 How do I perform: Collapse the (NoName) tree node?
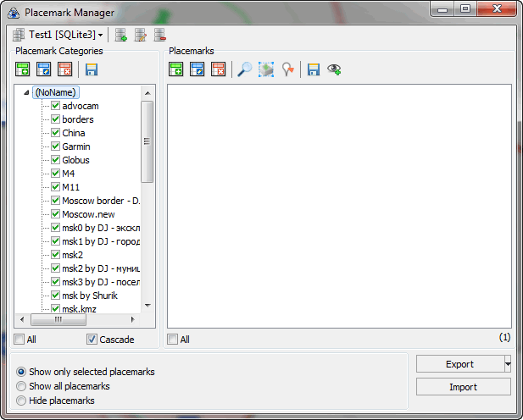26,92
